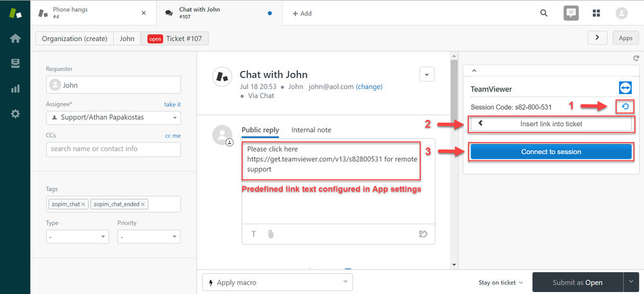This screenshot has width=644, height=294.
Task: Remove the zopim_chat tag
Action: pyautogui.click(x=83, y=204)
